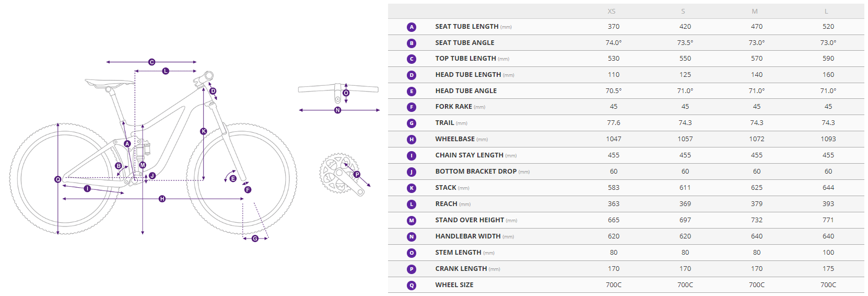This screenshot has height=296, width=868.
Task: Click the P marker on the crankset diagram
Action: (357, 175)
